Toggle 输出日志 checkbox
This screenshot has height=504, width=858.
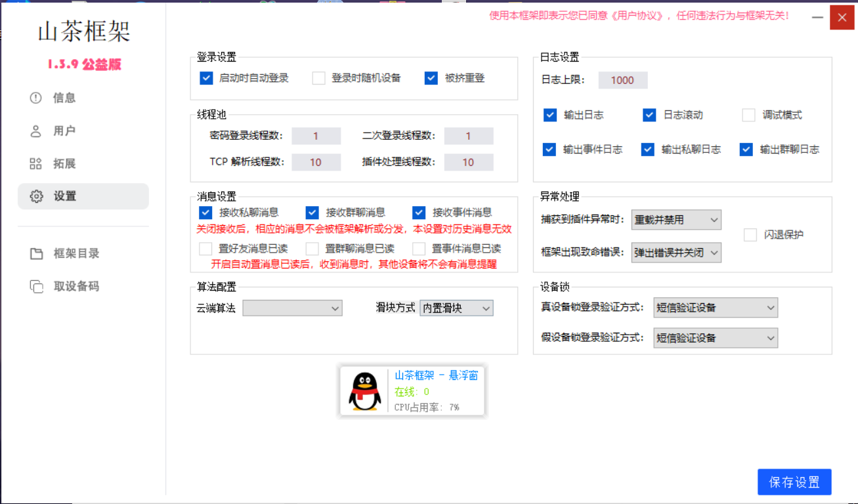[x=550, y=115]
